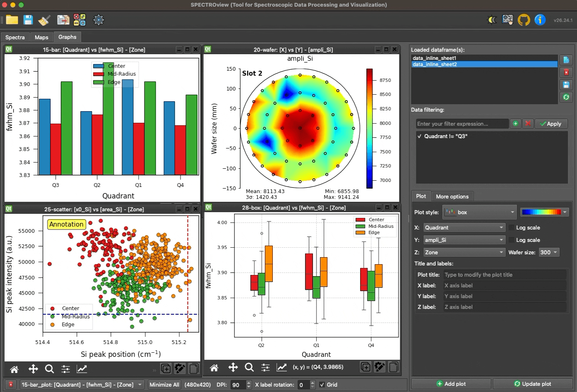Click the Add plot button
Image resolution: width=577 pixels, height=392 pixels.
pos(451,384)
